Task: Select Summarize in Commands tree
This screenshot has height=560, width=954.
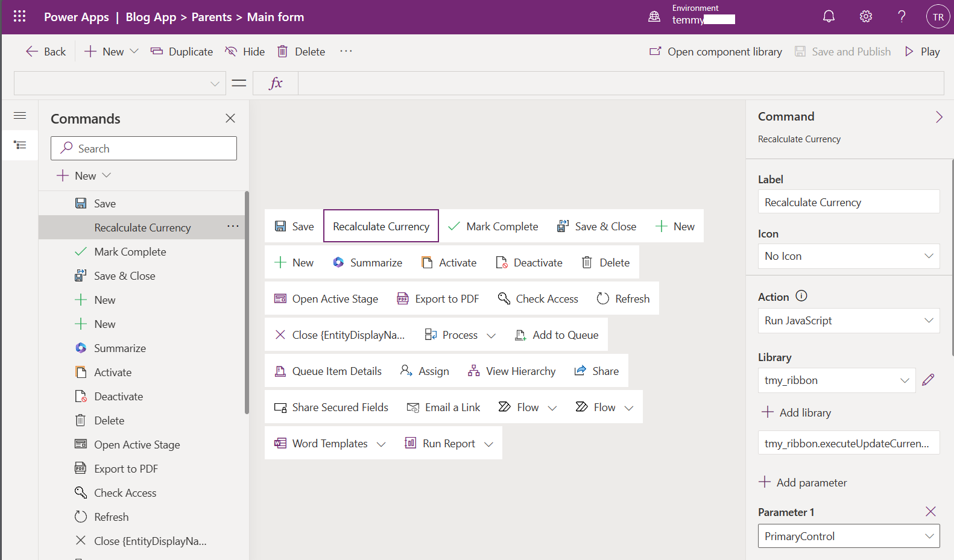Action: coord(142,348)
